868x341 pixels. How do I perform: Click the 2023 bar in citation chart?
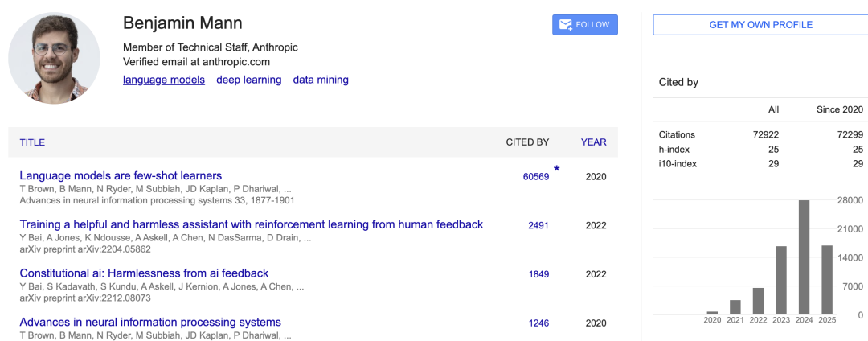tap(781, 281)
